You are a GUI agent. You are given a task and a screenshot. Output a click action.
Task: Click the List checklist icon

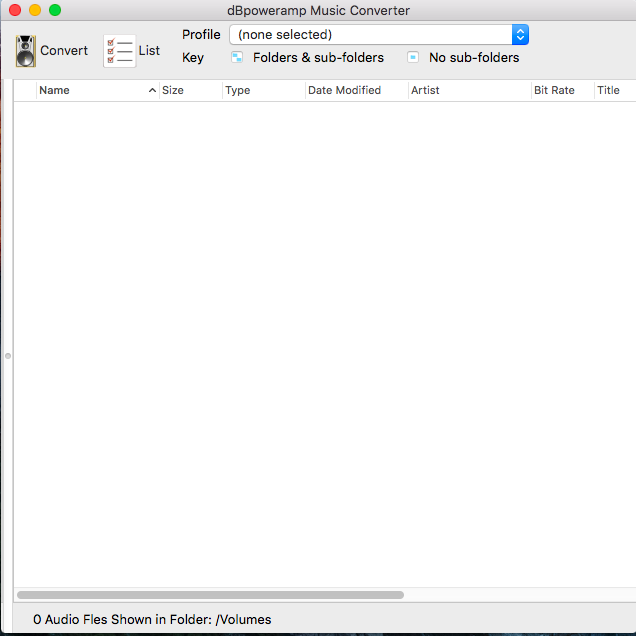[x=119, y=51]
